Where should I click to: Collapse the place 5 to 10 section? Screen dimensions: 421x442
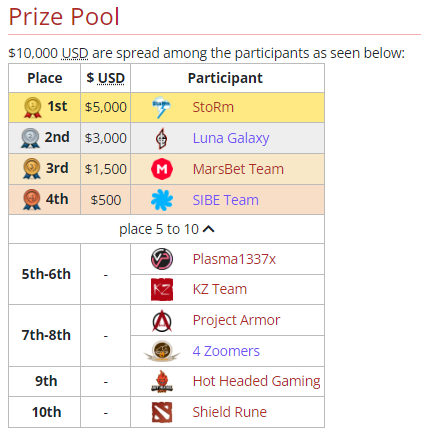167,229
